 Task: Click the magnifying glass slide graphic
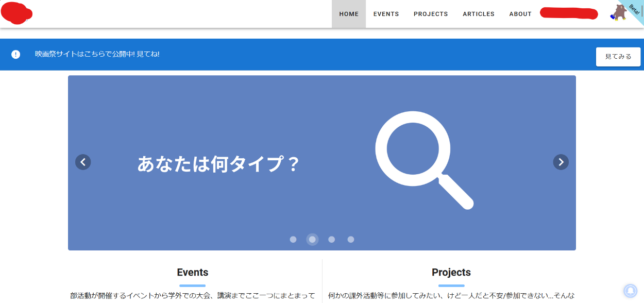(423, 160)
